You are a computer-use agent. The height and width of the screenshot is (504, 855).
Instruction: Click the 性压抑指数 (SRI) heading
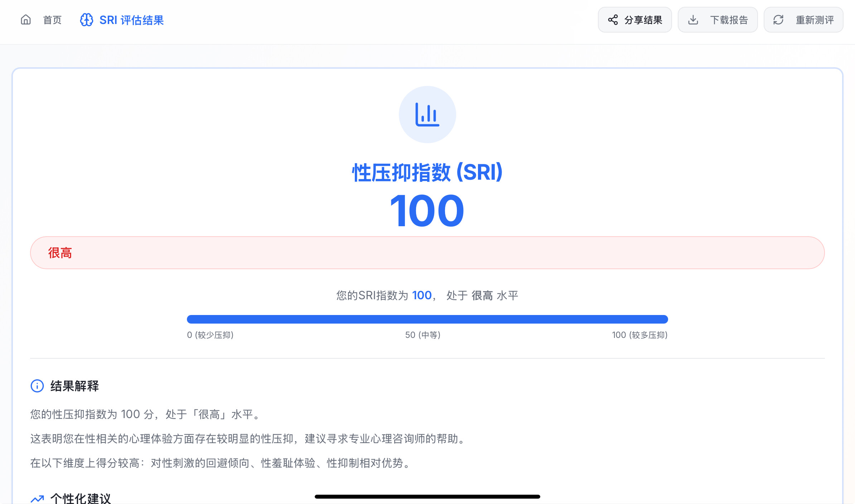pos(427,173)
